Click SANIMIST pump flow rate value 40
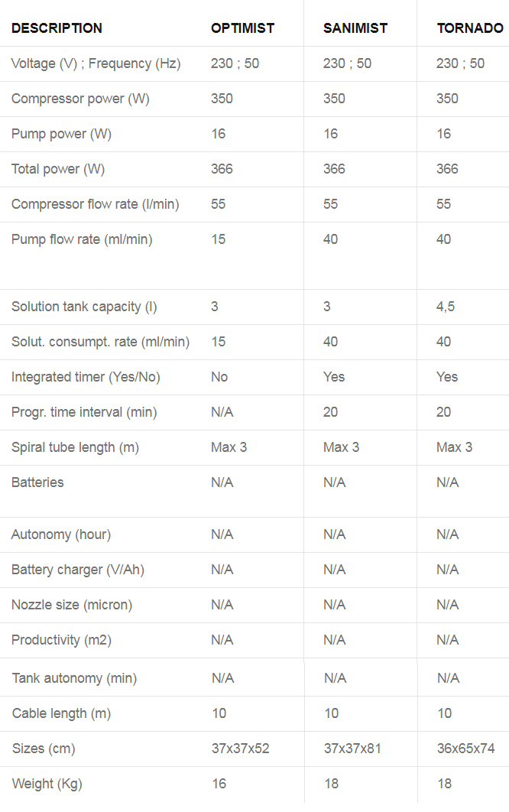 pos(330,239)
